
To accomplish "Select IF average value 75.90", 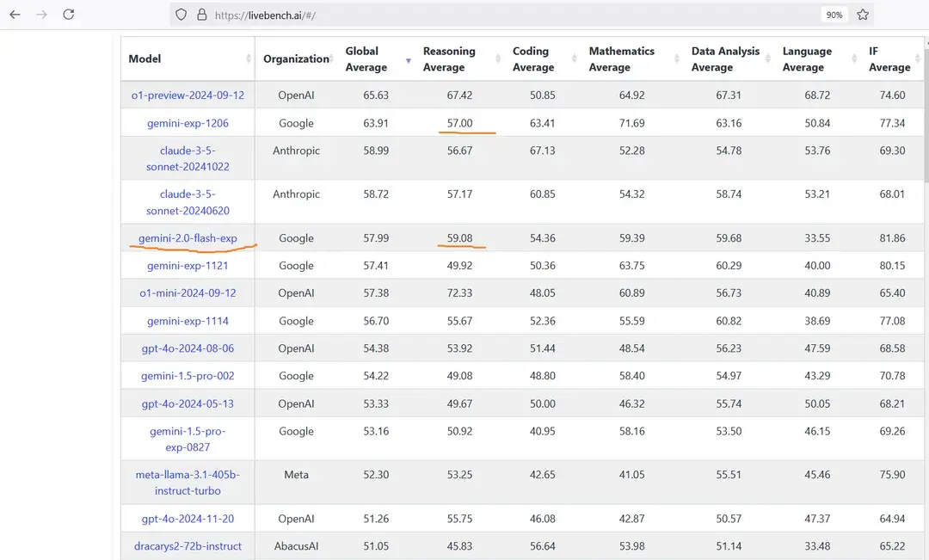I will [892, 475].
